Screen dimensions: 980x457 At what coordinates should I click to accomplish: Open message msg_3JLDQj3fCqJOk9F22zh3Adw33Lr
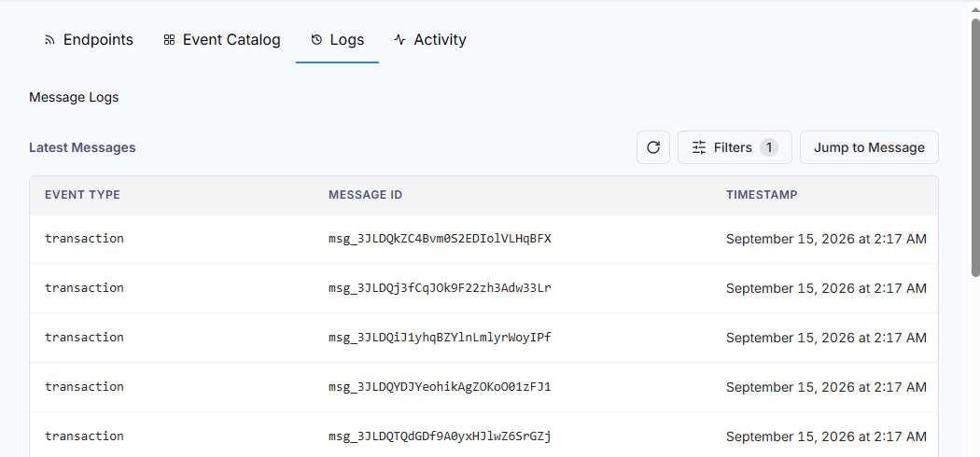tap(440, 288)
